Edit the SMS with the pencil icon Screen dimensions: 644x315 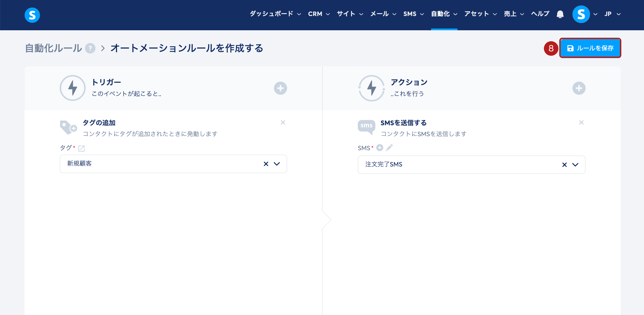389,148
